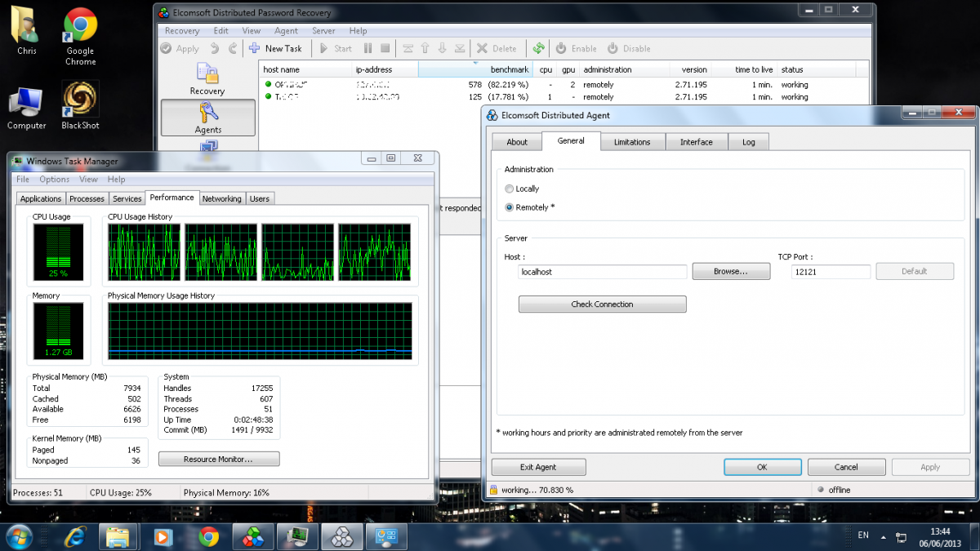Click the redo arrow icon in the toolbar
The image size is (980, 551).
pyautogui.click(x=233, y=48)
